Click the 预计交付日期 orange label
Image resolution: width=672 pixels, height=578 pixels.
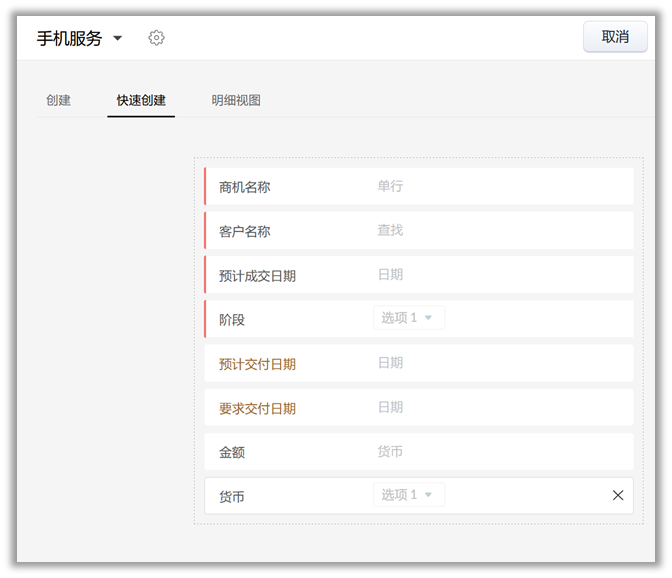coord(257,364)
